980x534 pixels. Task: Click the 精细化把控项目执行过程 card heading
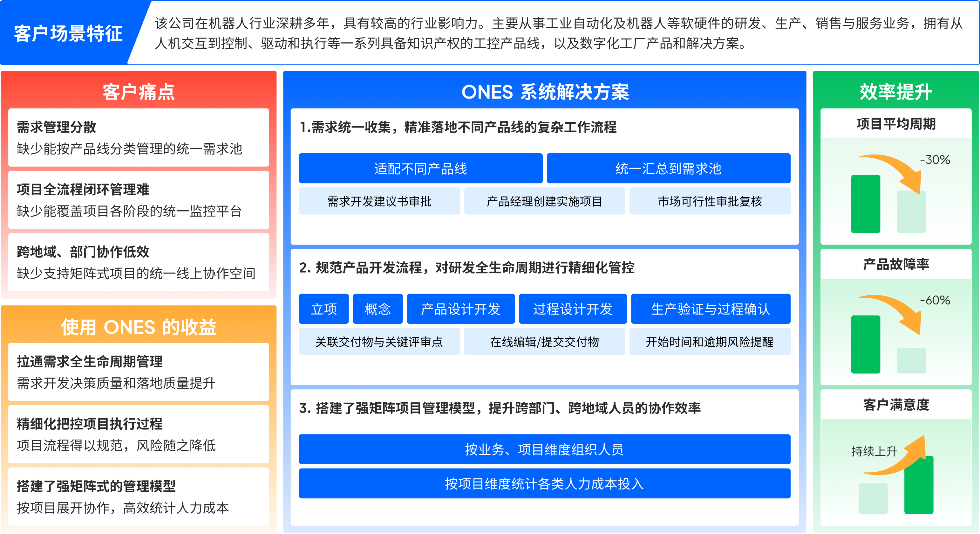90,424
